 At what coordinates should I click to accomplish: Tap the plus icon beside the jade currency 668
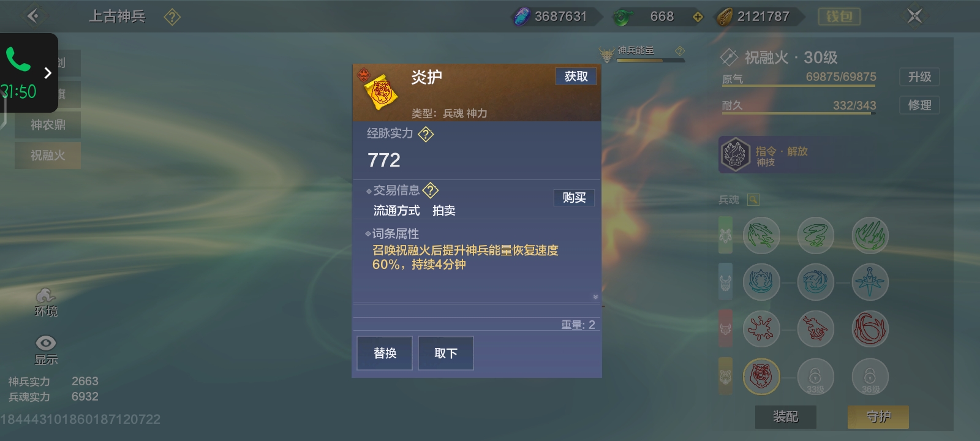pos(698,17)
